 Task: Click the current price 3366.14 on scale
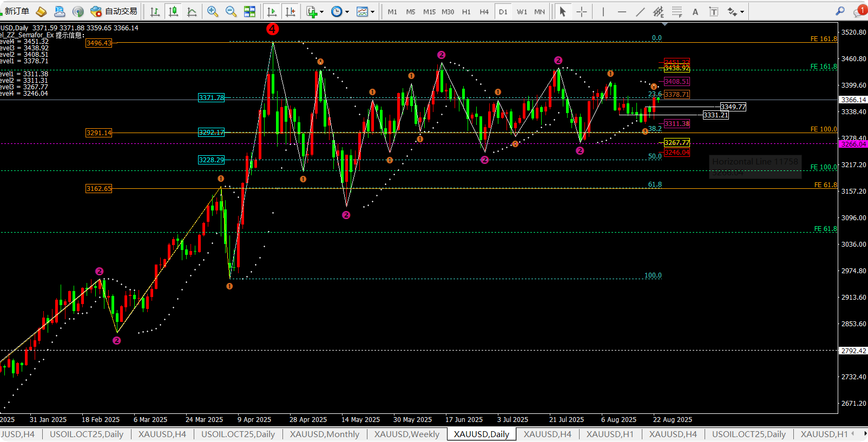coord(853,100)
